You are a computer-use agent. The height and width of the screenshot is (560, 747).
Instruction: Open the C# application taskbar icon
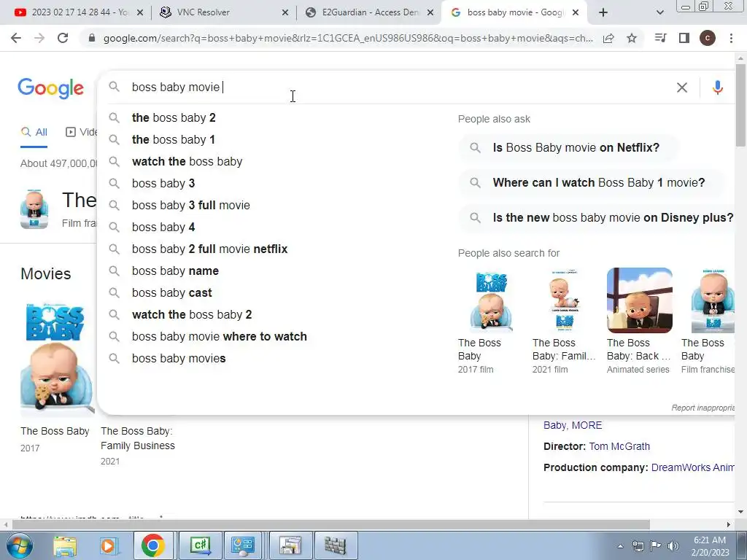(200, 545)
